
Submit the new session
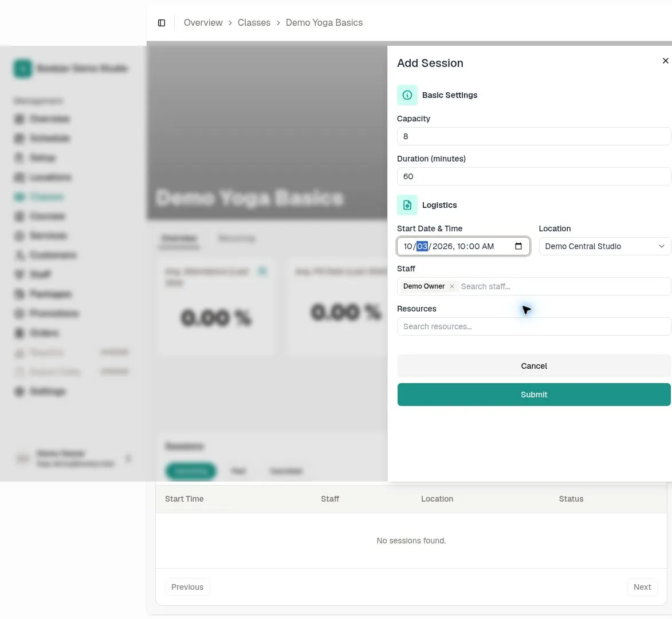[533, 395]
